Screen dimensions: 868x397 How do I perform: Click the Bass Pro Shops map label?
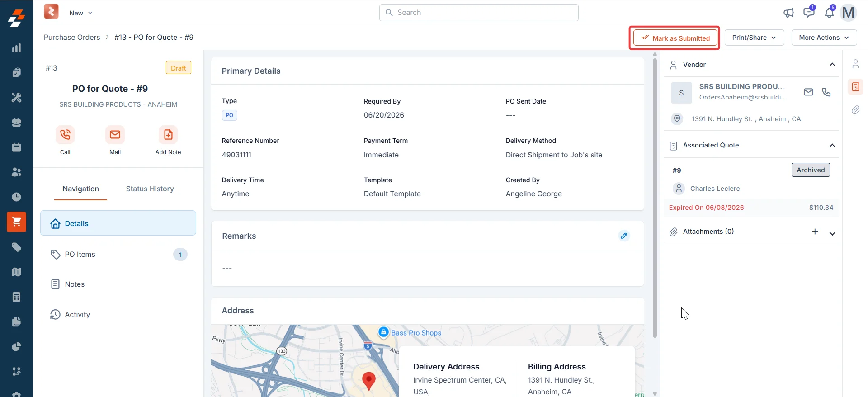[416, 333]
